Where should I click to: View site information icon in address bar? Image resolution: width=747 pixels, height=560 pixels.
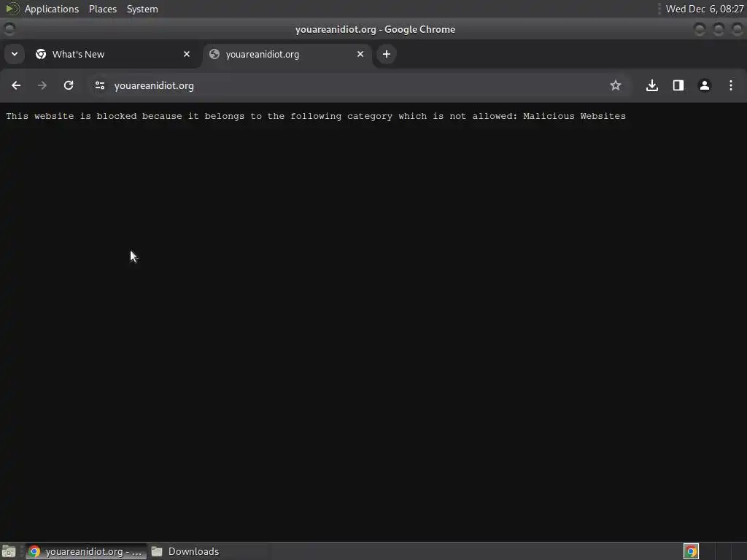(x=99, y=86)
